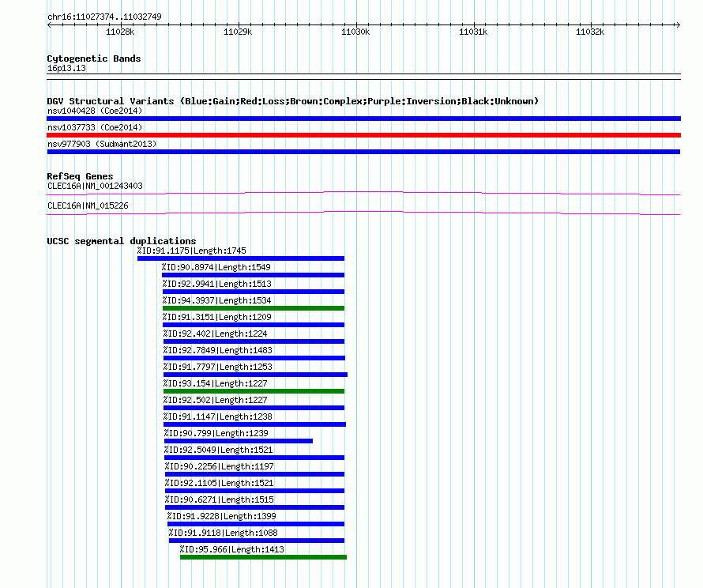
Task: Click the %ID:95.966|Length:1413 duplication label
Action: point(231,549)
